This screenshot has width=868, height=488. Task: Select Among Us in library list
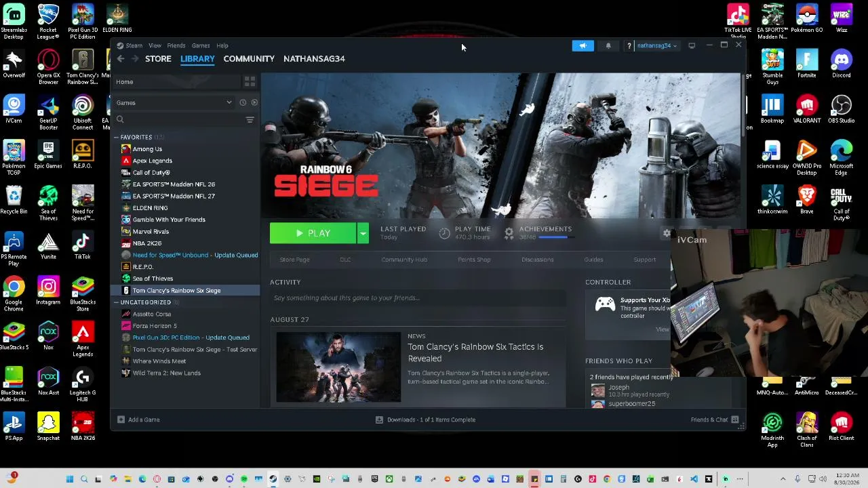pyautogui.click(x=147, y=149)
